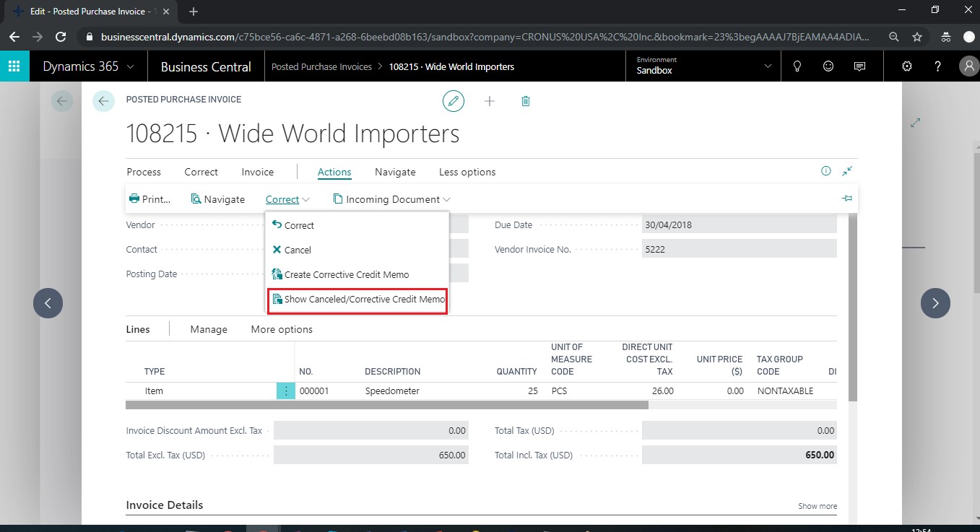Expand the Incoming Document dropdown

(x=392, y=199)
